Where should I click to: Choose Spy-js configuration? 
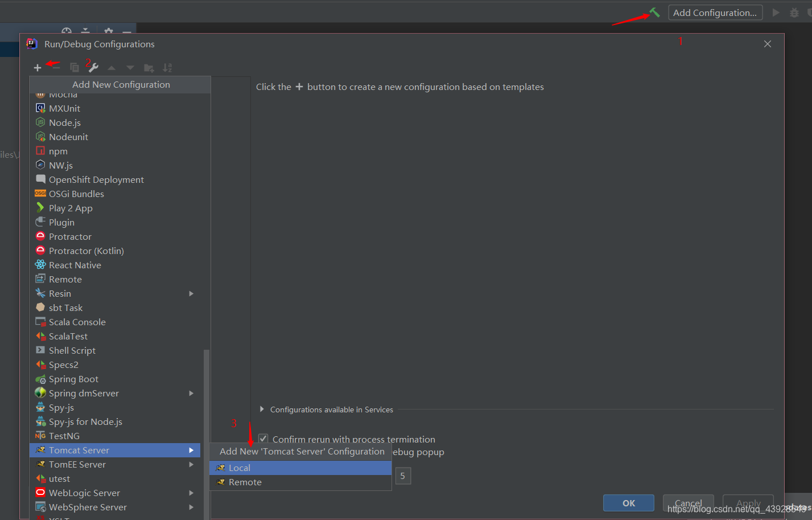[115, 407]
